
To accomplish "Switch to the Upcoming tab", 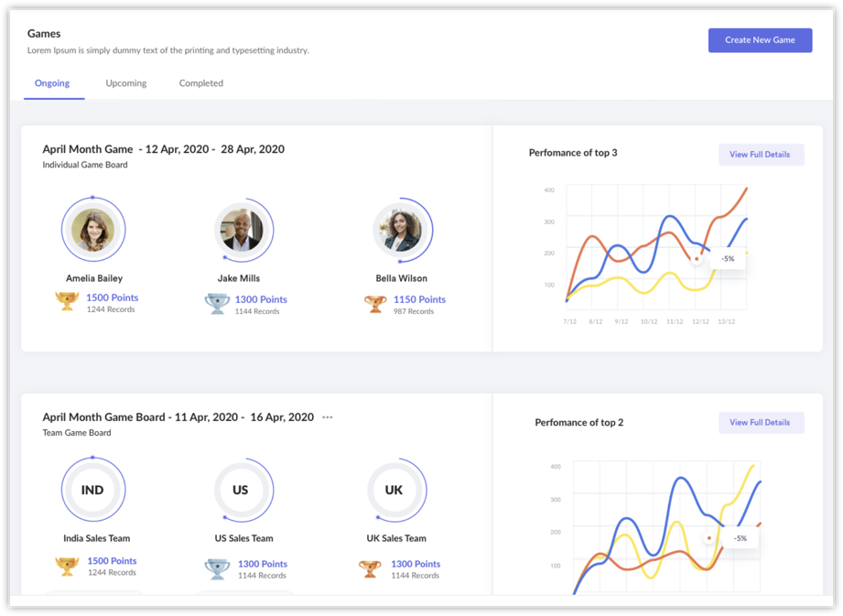I will coord(125,83).
